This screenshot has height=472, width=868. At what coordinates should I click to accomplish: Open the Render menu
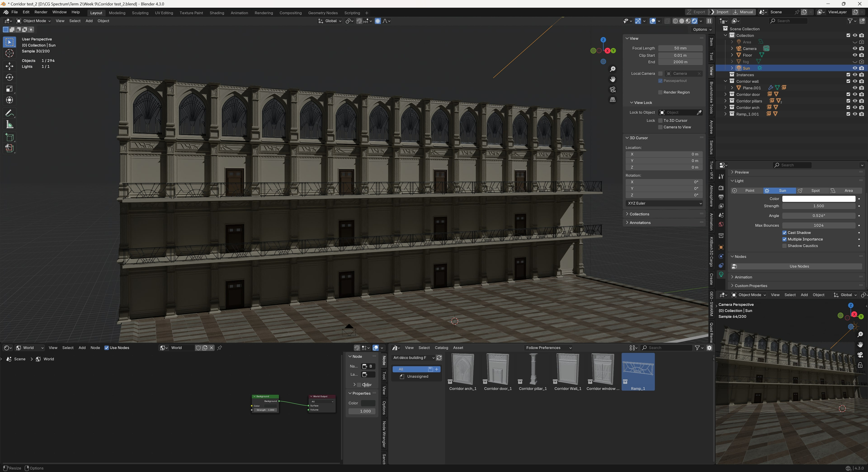[41, 12]
